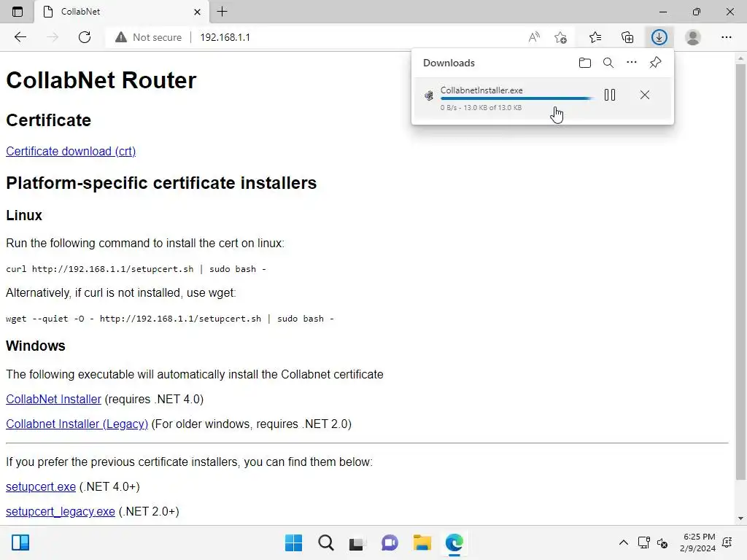Click the Not secure warning icon
The width and height of the screenshot is (747, 560).
pos(121,37)
